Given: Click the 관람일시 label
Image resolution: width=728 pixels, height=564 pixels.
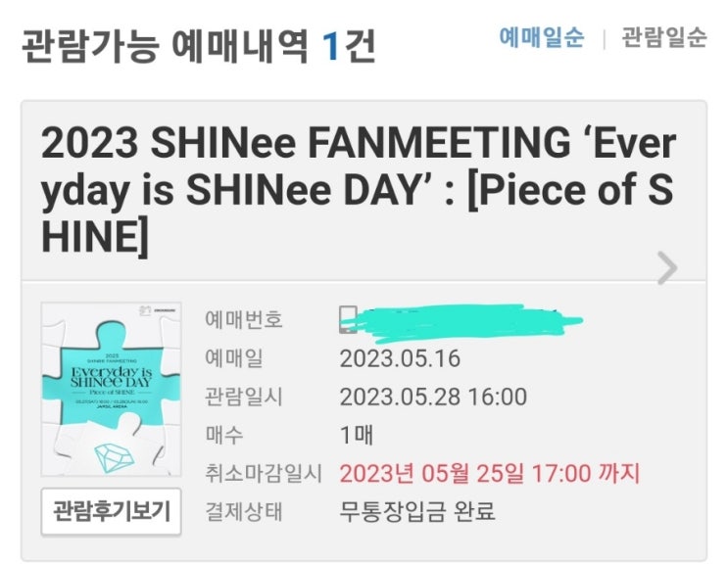Looking at the screenshot, I should pyautogui.click(x=244, y=397).
